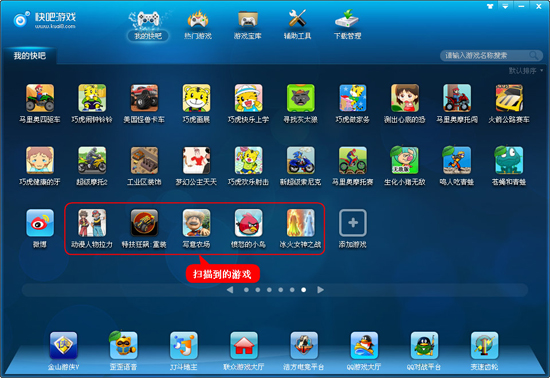Launch 测出心底的恐 game icon

(405, 98)
